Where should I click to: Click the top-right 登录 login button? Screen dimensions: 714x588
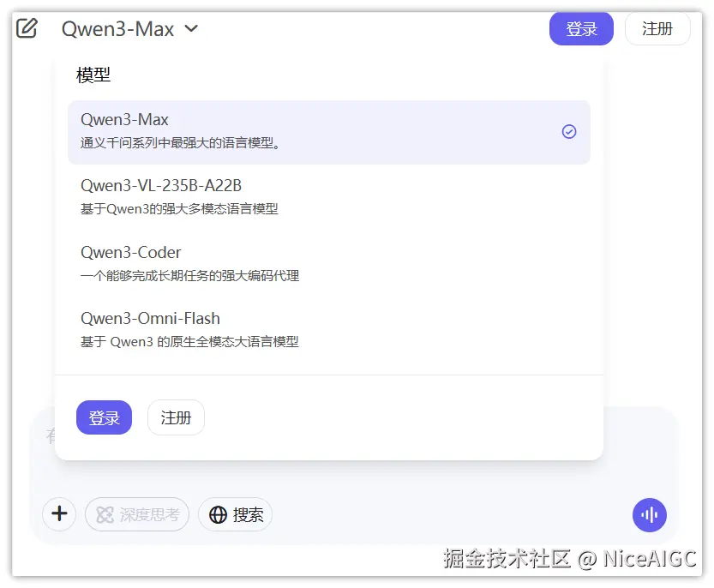tap(581, 29)
